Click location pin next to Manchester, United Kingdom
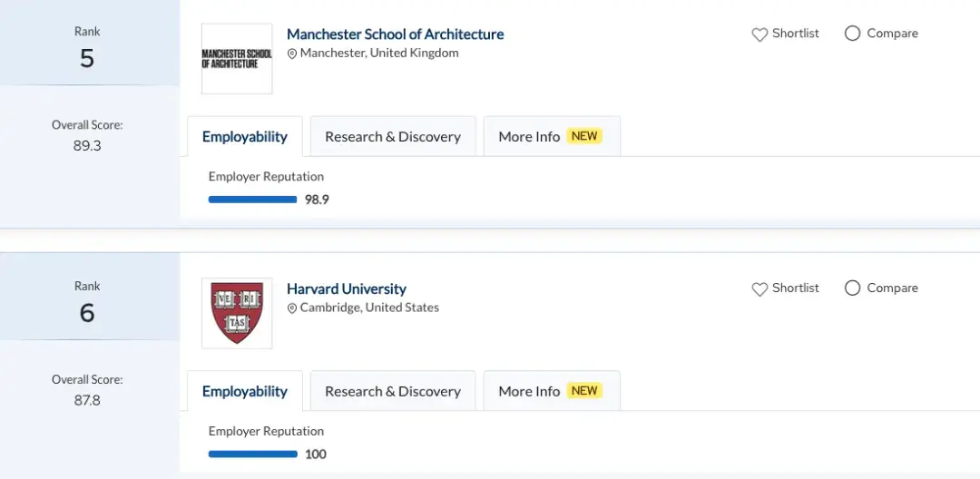Viewport: 980px width, 479px height. (x=292, y=54)
